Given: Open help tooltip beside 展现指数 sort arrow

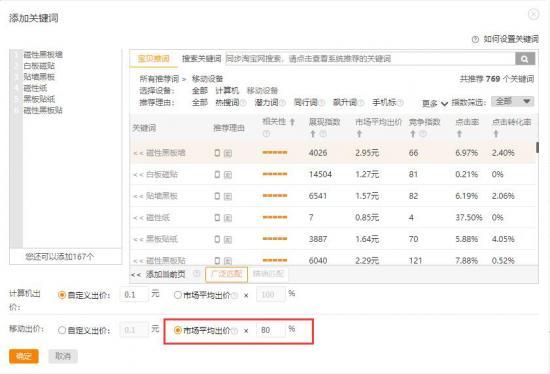Looking at the screenshot, I should click(323, 134).
